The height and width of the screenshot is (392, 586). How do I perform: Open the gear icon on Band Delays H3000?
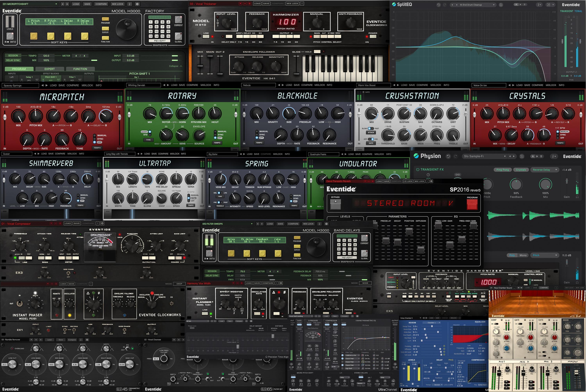326,224
